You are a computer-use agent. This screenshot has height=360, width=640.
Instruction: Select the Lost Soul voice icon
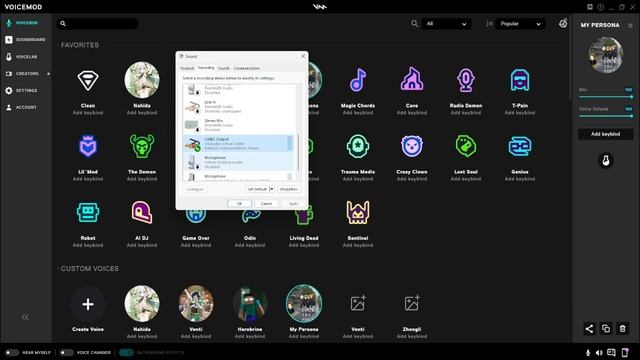pos(466,146)
